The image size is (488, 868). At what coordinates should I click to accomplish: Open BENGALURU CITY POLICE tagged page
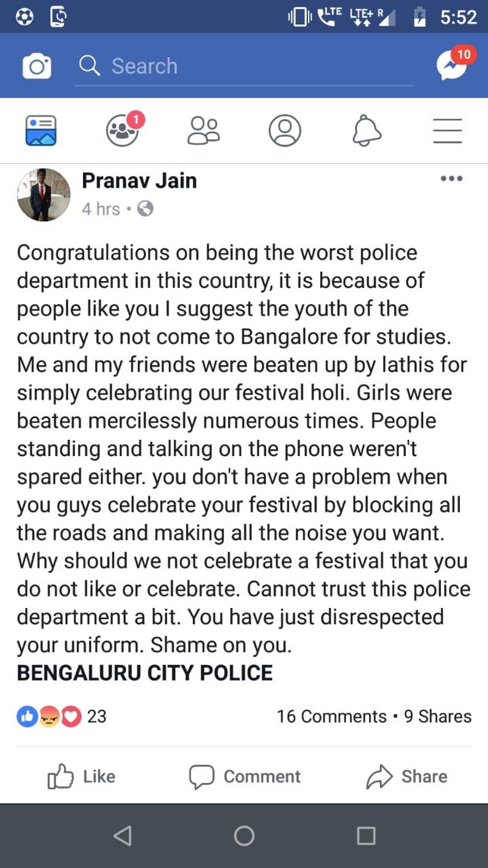click(145, 673)
